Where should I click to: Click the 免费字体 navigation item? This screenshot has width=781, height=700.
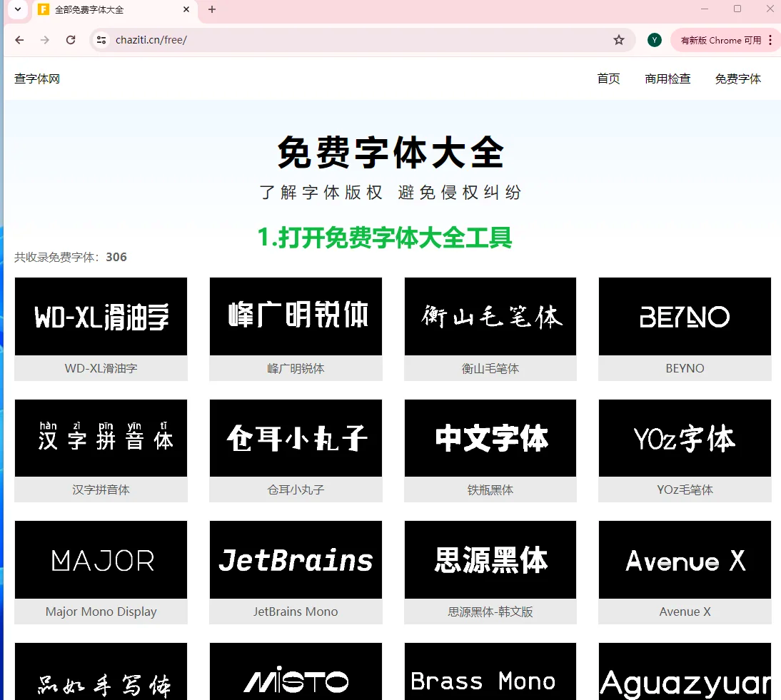[x=738, y=78]
